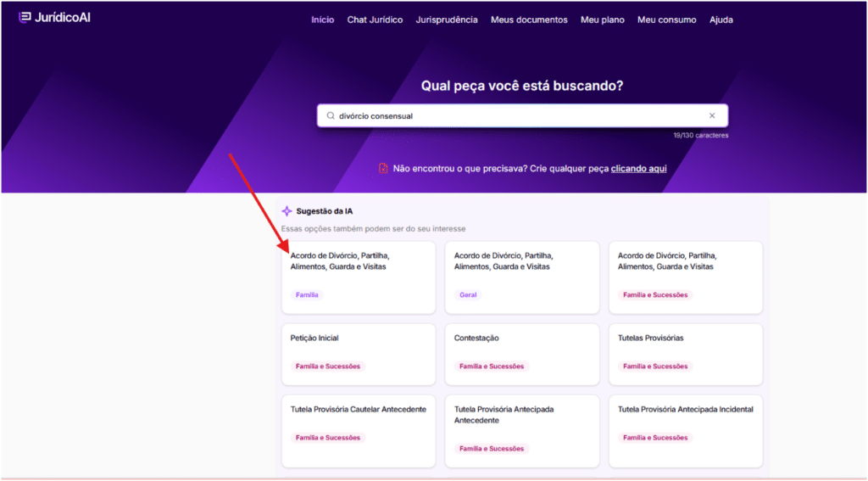The width and height of the screenshot is (868, 481).
Task: Select the Contestação card
Action: [x=522, y=355]
